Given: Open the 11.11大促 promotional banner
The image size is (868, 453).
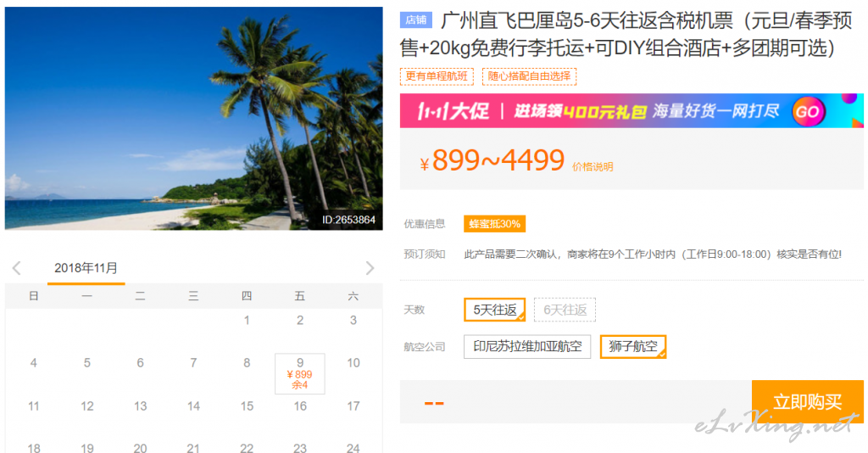Looking at the screenshot, I should [632, 111].
